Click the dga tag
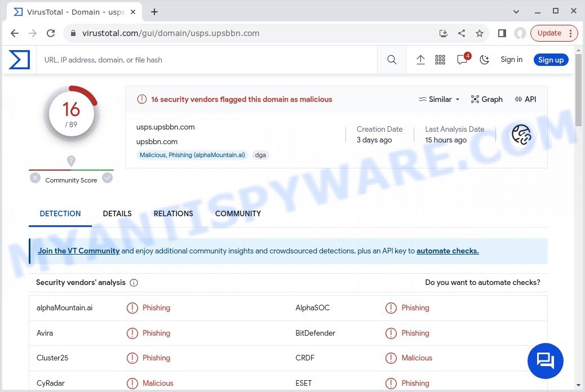Viewport: 585px width, 392px height. (x=260, y=155)
